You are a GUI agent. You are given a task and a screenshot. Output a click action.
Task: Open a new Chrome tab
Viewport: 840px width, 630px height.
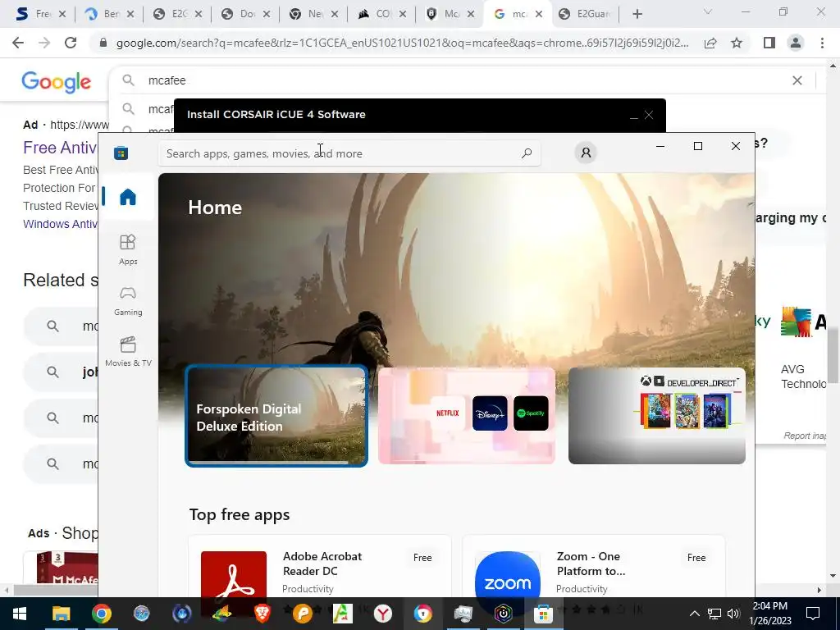point(637,15)
